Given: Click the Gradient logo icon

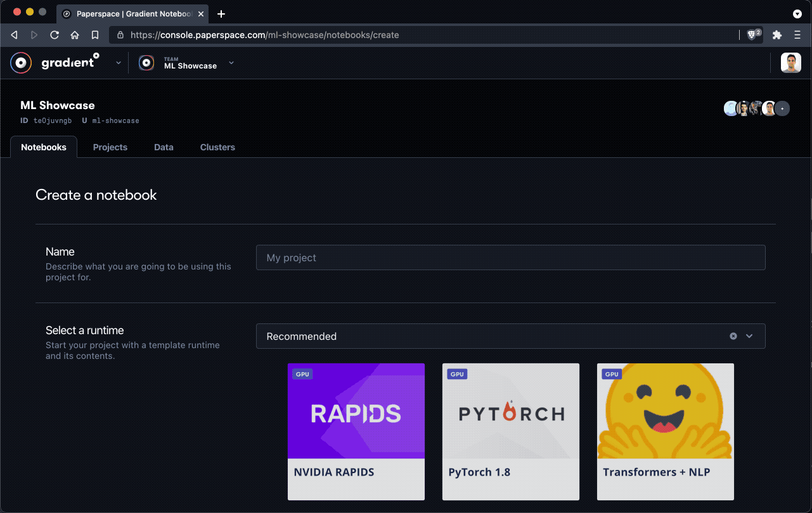Looking at the screenshot, I should pos(21,63).
